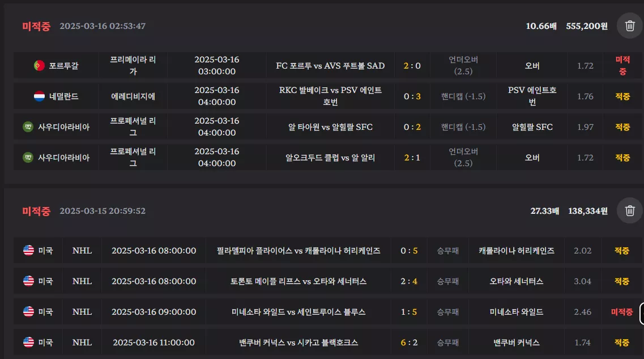Select 오타와 세너터스 pick cell
The width and height of the screenshot is (644, 359).
[x=516, y=281]
